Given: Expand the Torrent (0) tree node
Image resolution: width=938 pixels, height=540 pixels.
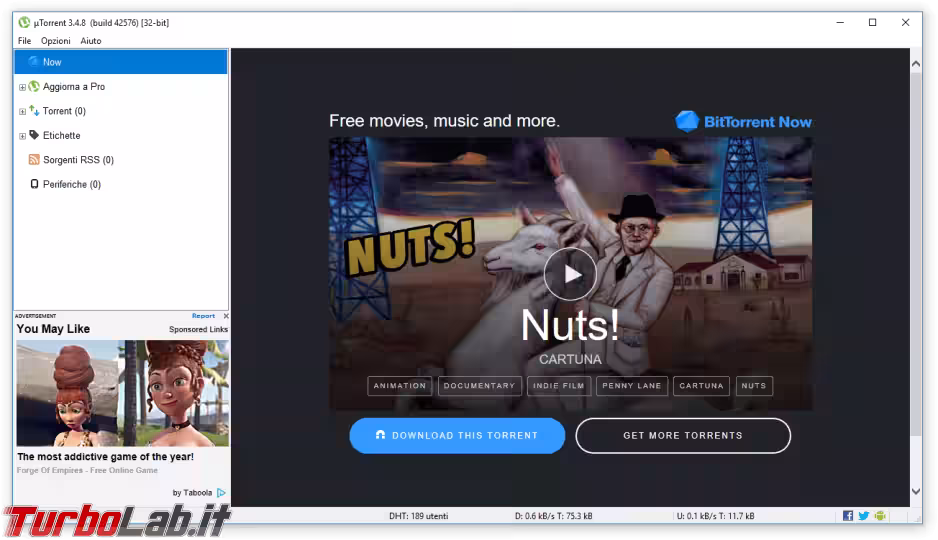Looking at the screenshot, I should 22,111.
